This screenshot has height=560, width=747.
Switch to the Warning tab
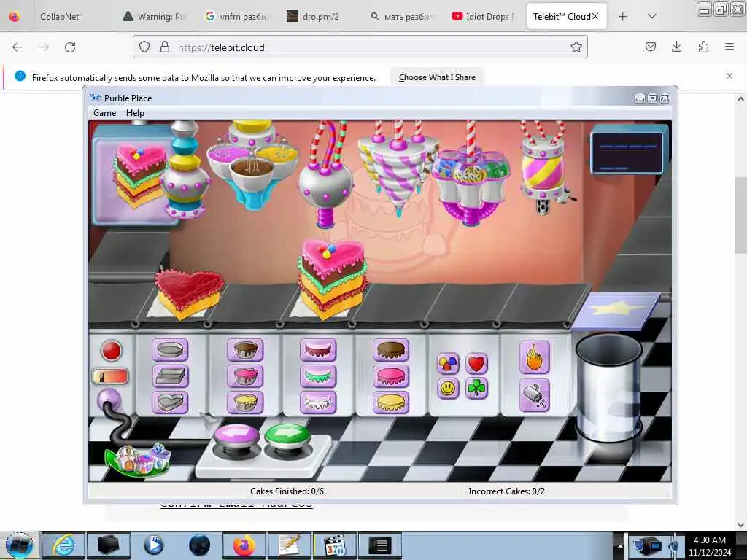(x=155, y=16)
